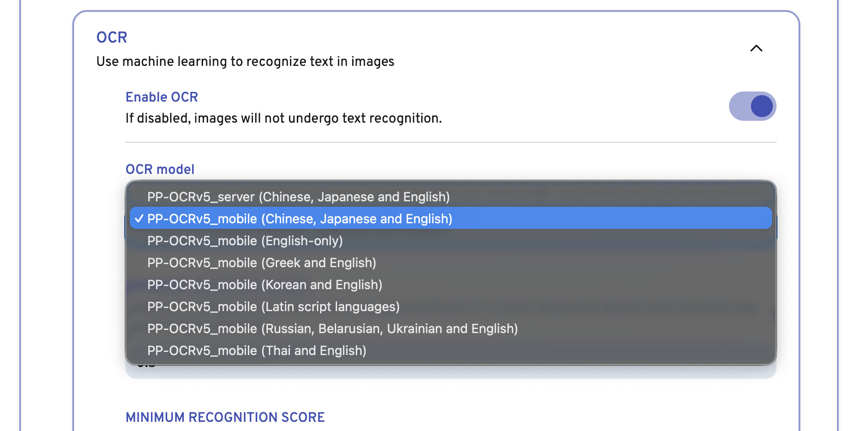Choose the checked PP-OCRv5_mobile Chinese, Japanese option
868x431 pixels.
(300, 219)
